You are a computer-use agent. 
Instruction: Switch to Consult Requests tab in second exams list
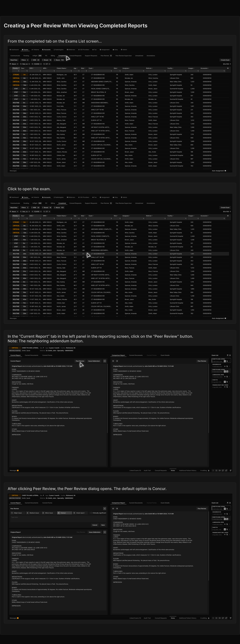76,203
